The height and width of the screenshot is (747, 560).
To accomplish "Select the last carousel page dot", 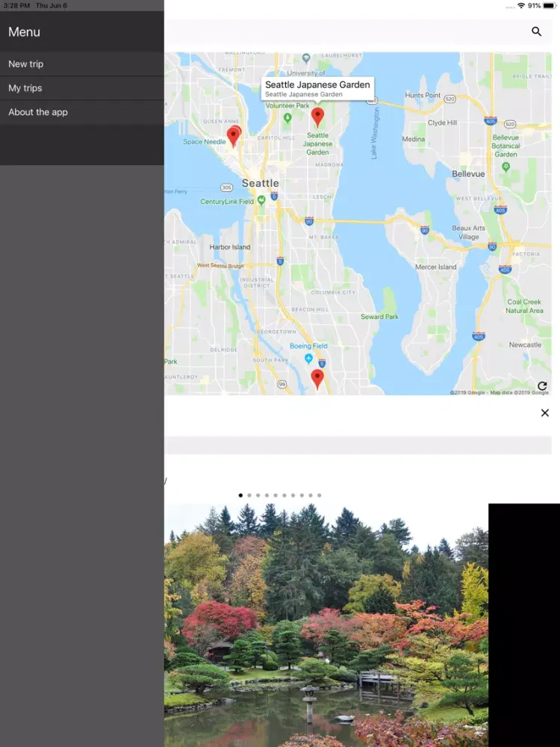I will coord(319,495).
